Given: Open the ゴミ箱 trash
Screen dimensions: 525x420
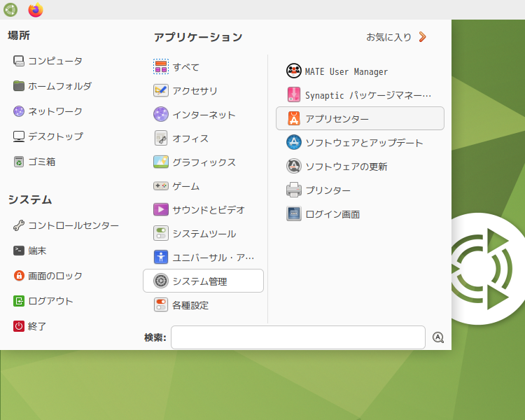Looking at the screenshot, I should click(34, 162).
